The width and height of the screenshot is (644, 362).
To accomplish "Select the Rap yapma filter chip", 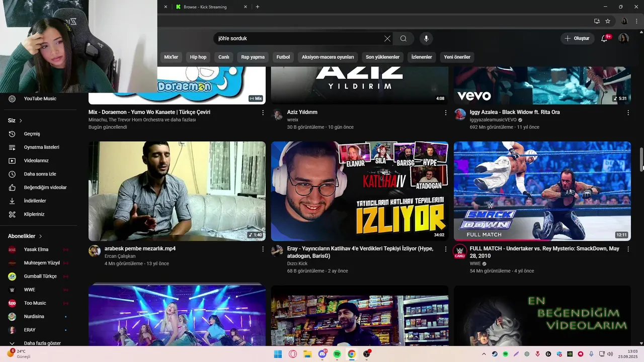I will click(253, 57).
